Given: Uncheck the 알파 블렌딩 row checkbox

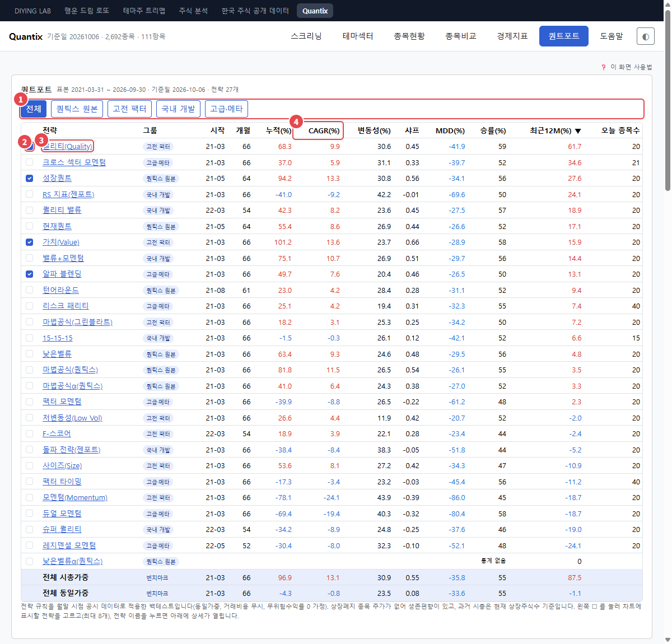Looking at the screenshot, I should 29,274.
